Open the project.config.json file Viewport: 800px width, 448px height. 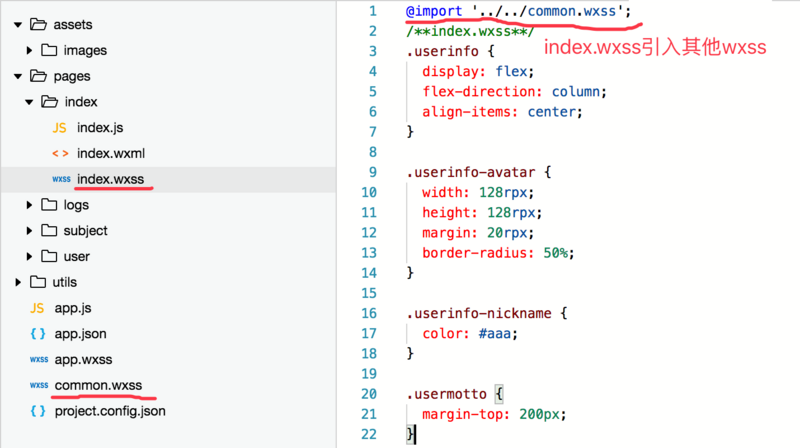tap(110, 411)
